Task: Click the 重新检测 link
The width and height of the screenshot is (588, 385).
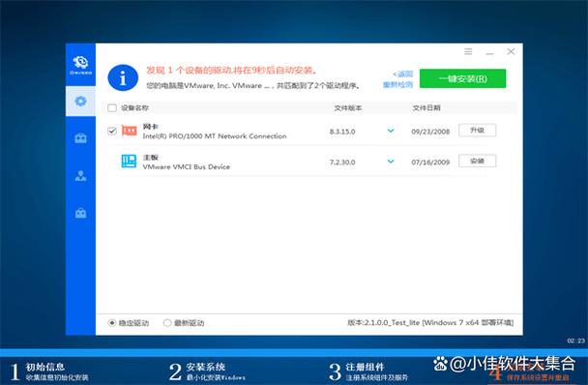Action: click(x=397, y=85)
